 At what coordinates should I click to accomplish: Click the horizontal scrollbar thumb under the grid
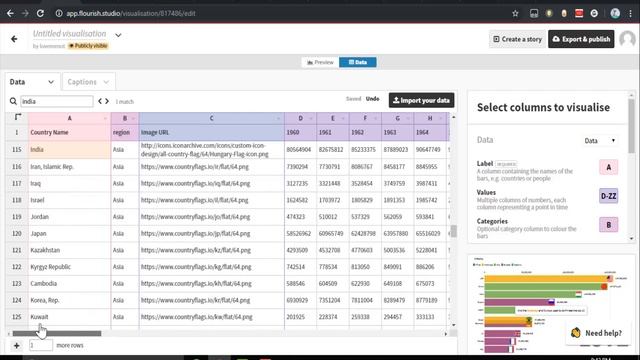click(x=57, y=333)
